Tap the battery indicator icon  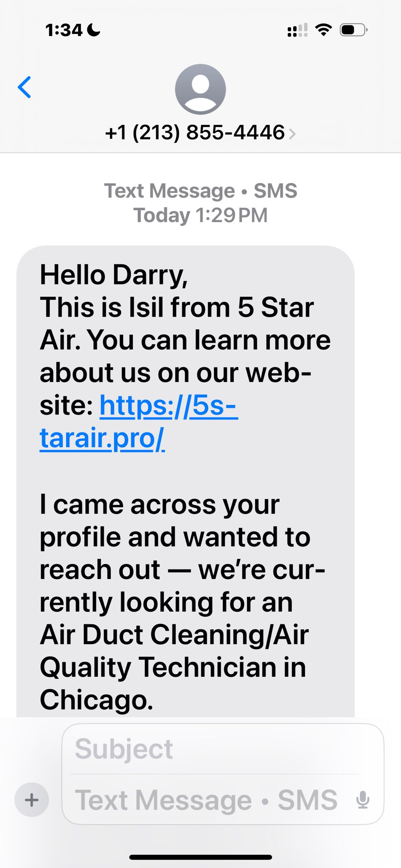pos(354,30)
